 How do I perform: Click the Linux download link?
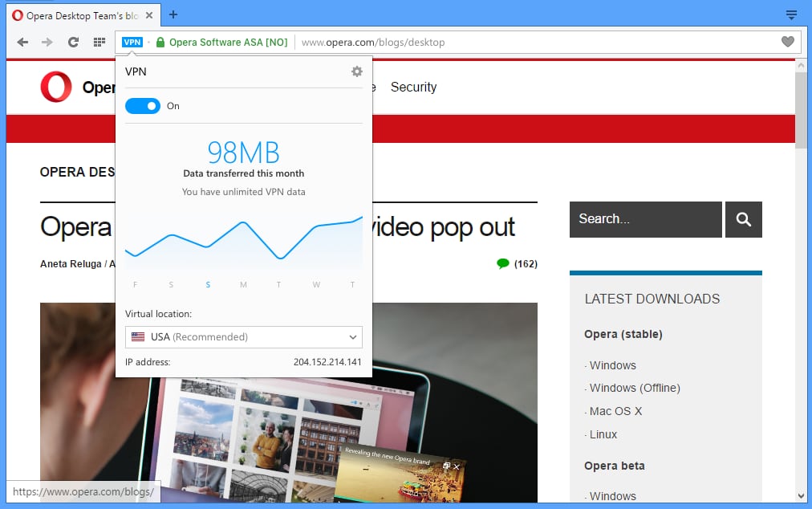(x=603, y=434)
